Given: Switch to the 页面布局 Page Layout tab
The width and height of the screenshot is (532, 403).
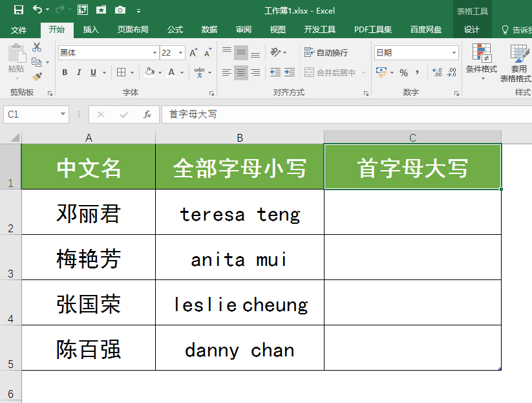Looking at the screenshot, I should point(133,30).
